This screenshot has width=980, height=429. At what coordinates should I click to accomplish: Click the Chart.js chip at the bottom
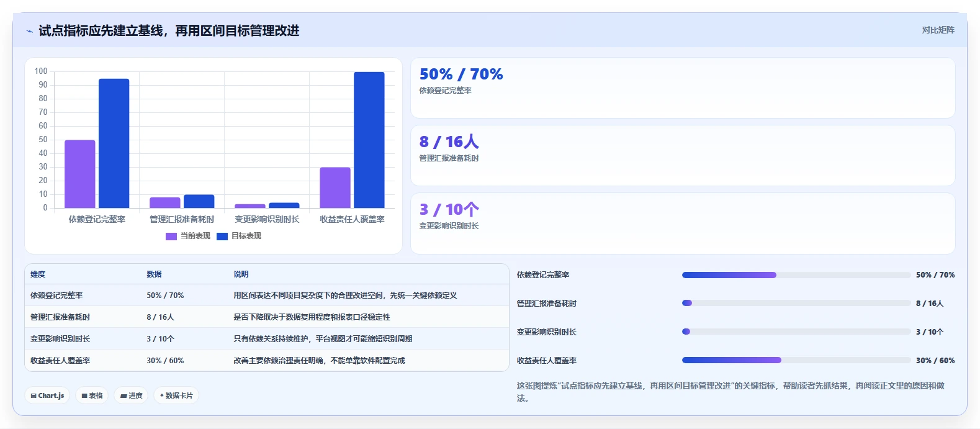click(x=47, y=395)
